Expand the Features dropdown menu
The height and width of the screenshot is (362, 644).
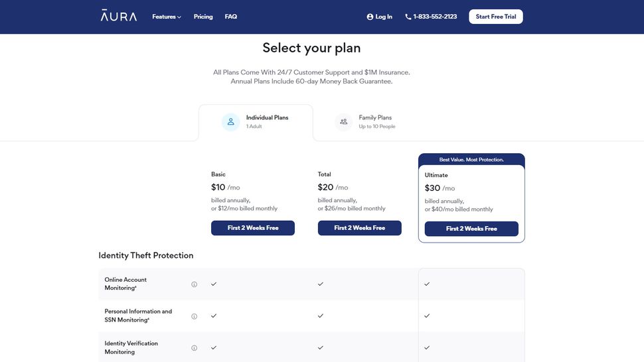click(x=167, y=17)
